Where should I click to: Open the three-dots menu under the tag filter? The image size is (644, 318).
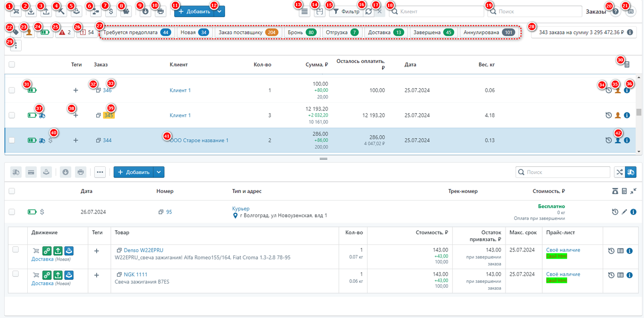(16, 46)
